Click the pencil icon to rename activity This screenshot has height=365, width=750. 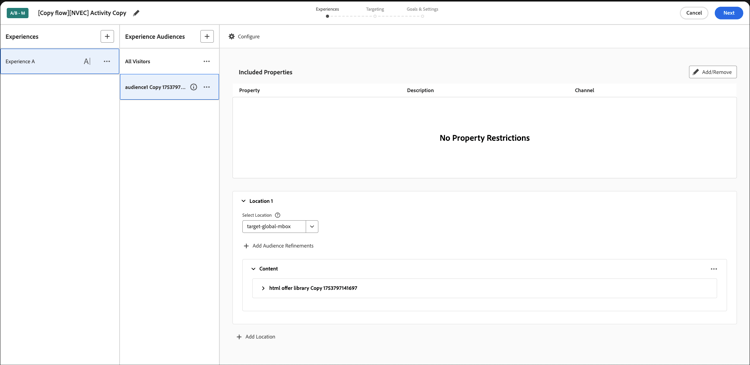[x=136, y=13]
